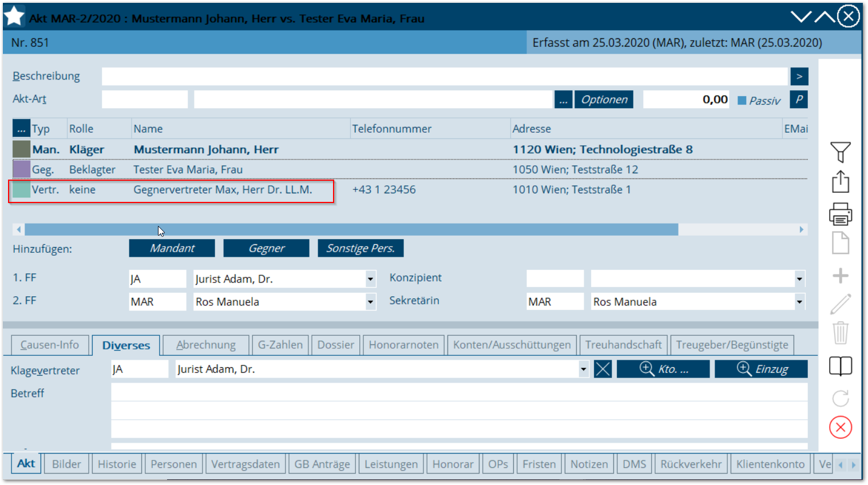The image size is (868, 485).
Task: Open the Klientenkonto bottom tab
Action: pyautogui.click(x=770, y=464)
